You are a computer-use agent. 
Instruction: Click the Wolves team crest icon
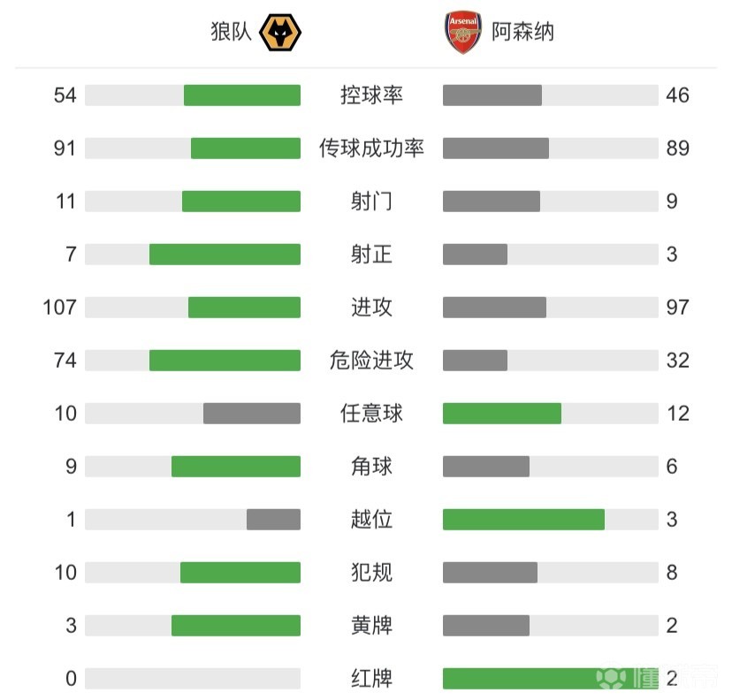pos(280,33)
